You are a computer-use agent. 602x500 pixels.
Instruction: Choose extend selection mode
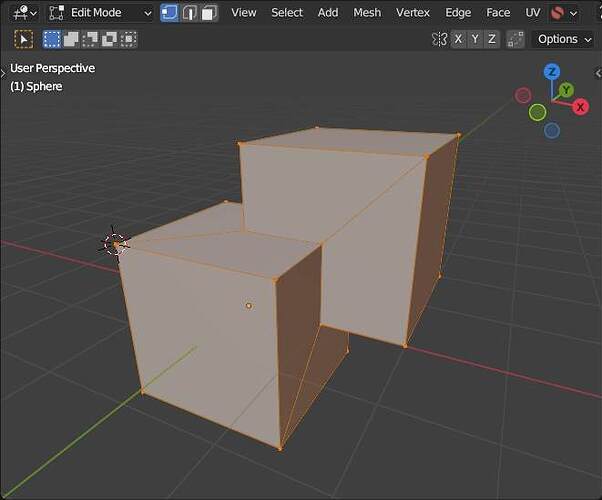[71, 39]
